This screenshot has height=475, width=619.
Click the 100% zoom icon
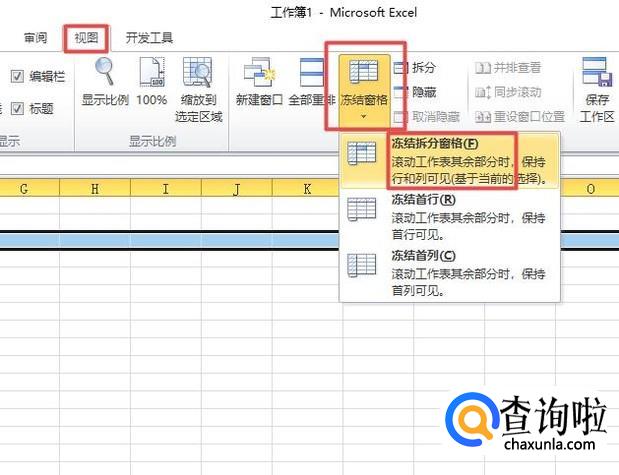click(x=152, y=72)
